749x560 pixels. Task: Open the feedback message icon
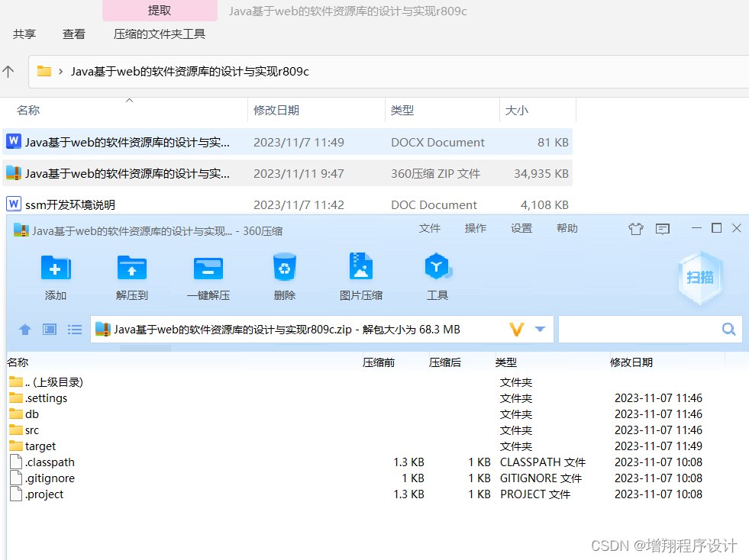tap(663, 228)
